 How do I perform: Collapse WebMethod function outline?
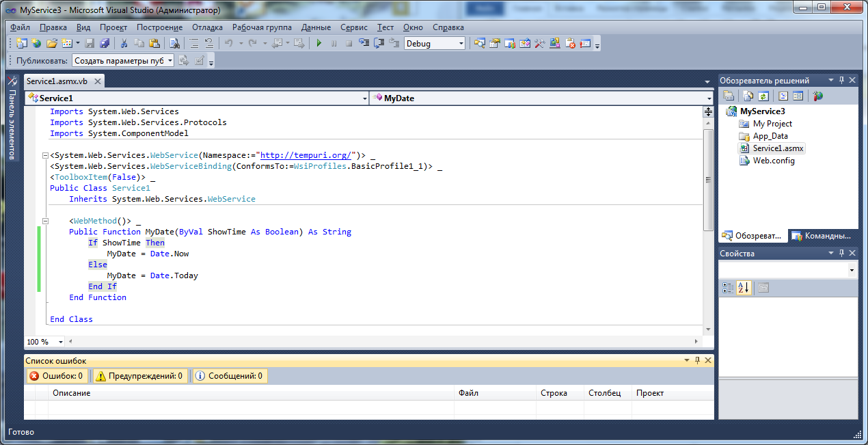45,221
